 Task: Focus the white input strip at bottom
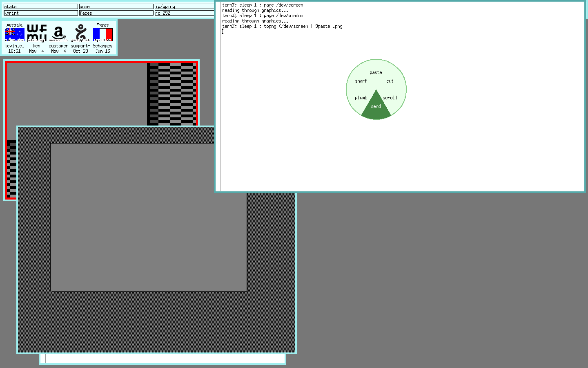point(163,359)
